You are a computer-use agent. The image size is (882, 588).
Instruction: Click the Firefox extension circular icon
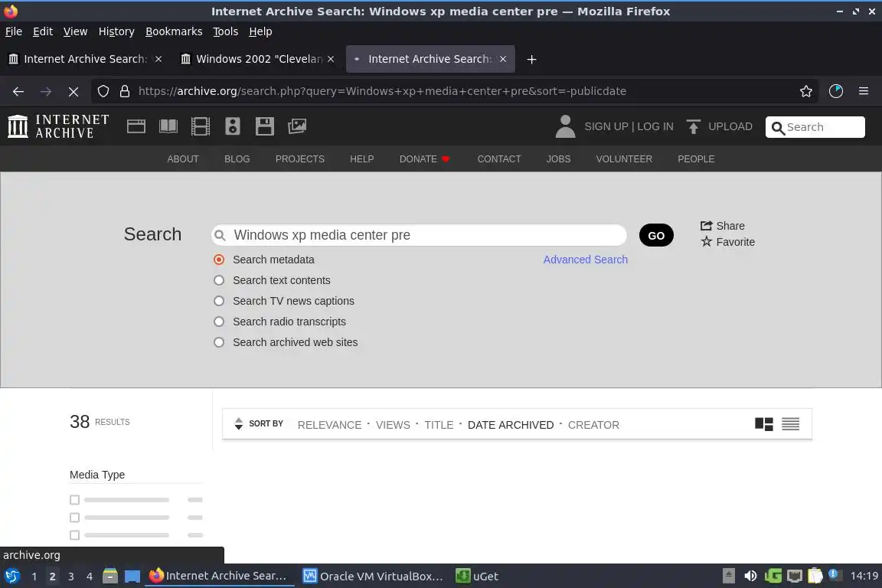(836, 91)
